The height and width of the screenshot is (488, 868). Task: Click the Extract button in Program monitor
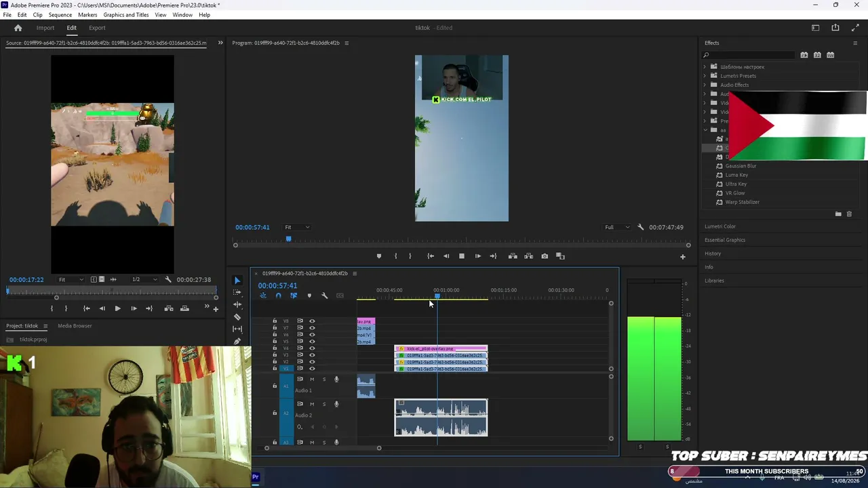pos(529,256)
